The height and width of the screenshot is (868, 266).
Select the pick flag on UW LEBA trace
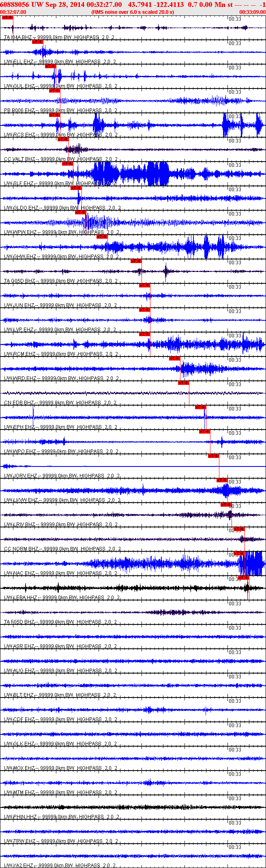pyautogui.click(x=243, y=578)
